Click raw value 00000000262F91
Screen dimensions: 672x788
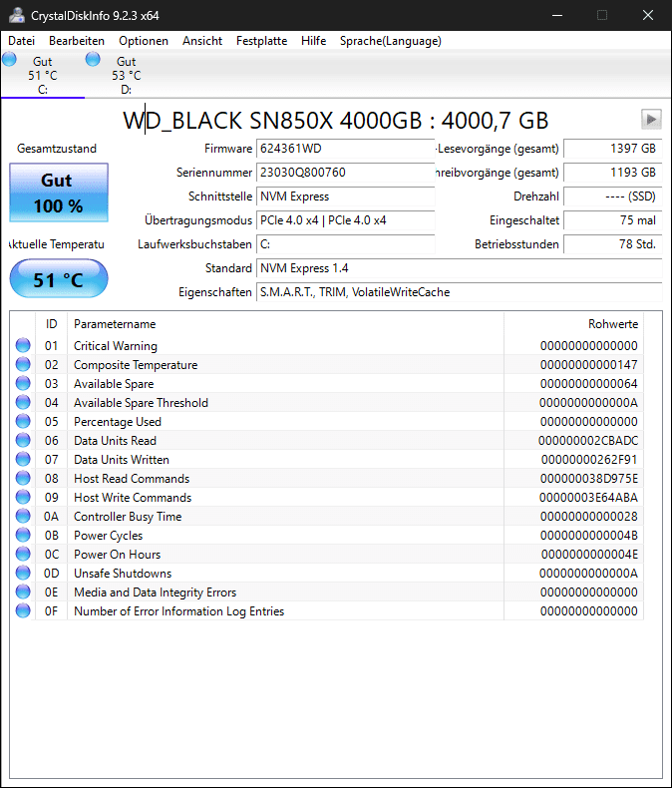click(x=589, y=460)
